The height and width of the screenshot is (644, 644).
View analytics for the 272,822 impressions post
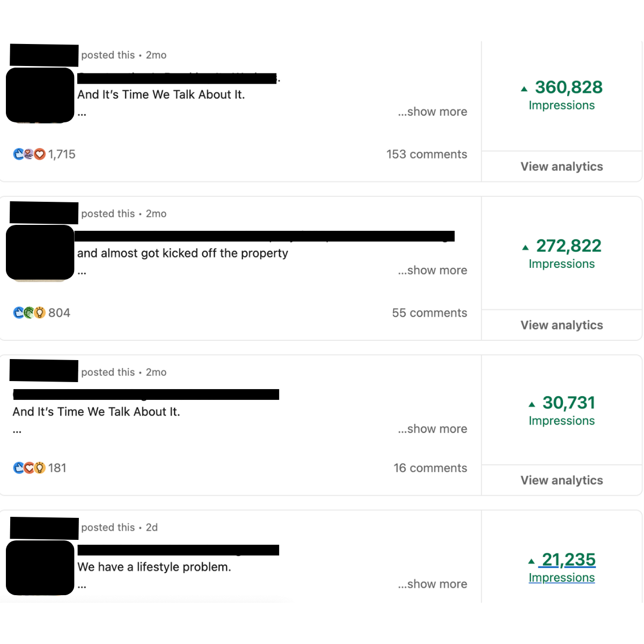point(561,325)
